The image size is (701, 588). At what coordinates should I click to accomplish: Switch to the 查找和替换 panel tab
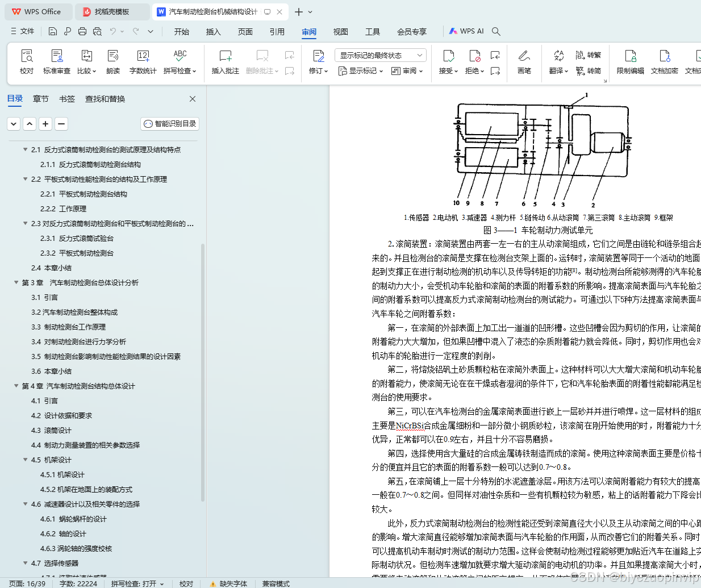point(105,99)
